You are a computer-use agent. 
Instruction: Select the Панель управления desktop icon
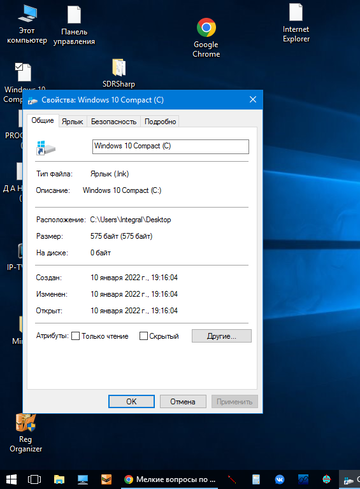tap(74, 26)
